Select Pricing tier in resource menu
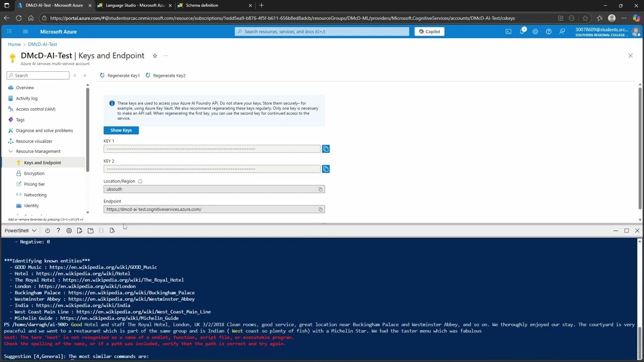644x362 pixels. 34,184
